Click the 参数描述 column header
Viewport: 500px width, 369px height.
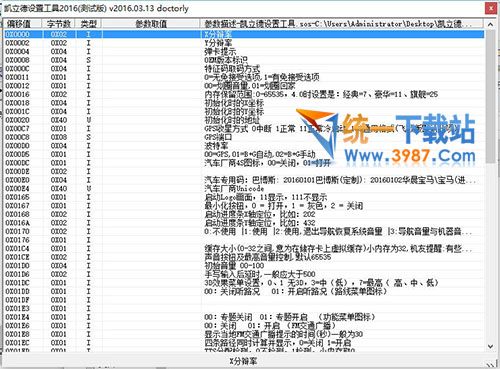[342, 24]
